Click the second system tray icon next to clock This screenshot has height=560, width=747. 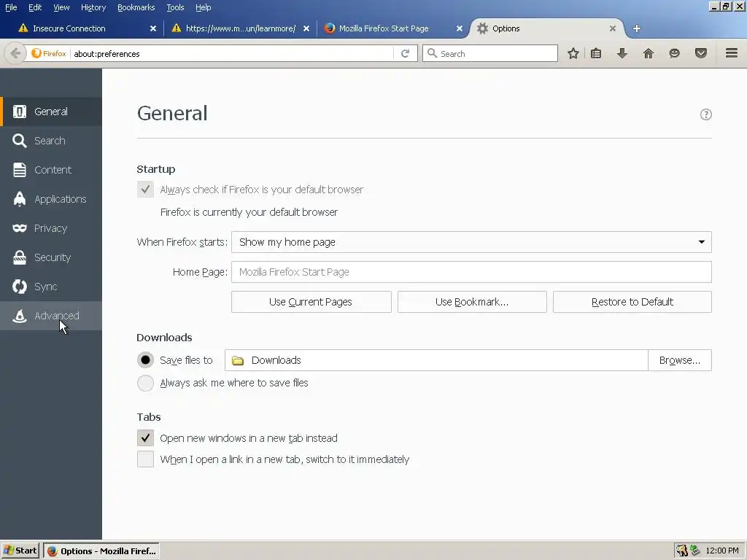click(x=695, y=551)
